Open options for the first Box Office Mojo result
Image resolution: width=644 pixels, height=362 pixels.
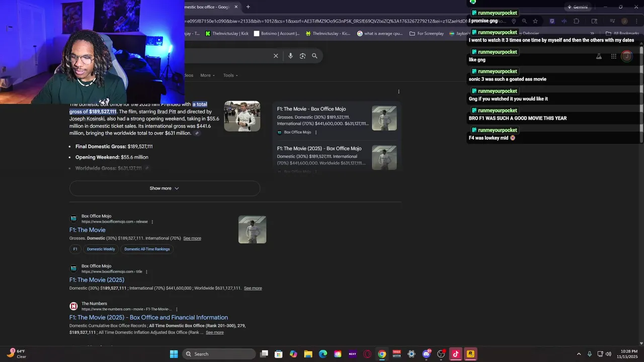pyautogui.click(x=152, y=222)
